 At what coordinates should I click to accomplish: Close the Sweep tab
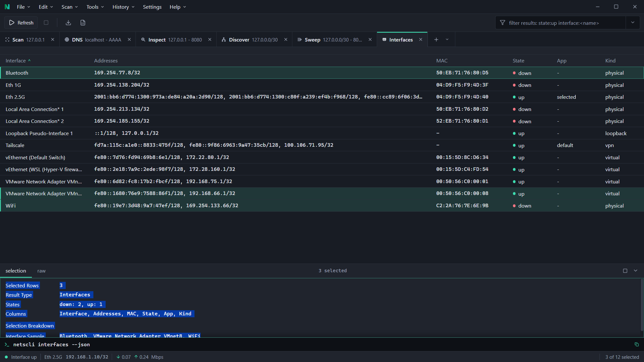370,40
